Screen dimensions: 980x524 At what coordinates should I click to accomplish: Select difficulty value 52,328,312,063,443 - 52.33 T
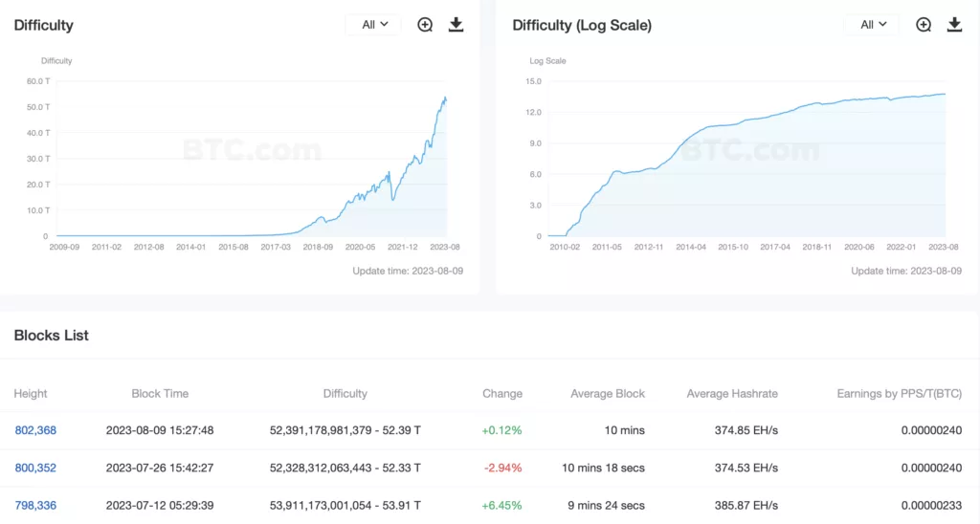345,468
